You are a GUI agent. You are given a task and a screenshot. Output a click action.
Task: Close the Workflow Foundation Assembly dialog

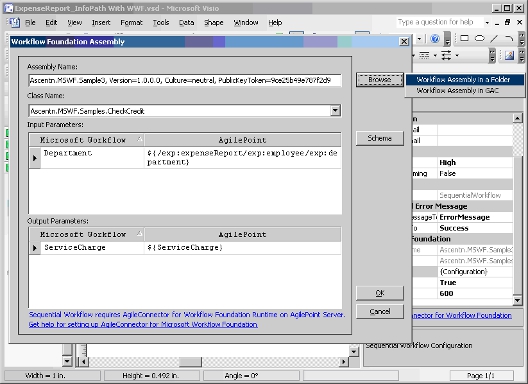click(404, 41)
